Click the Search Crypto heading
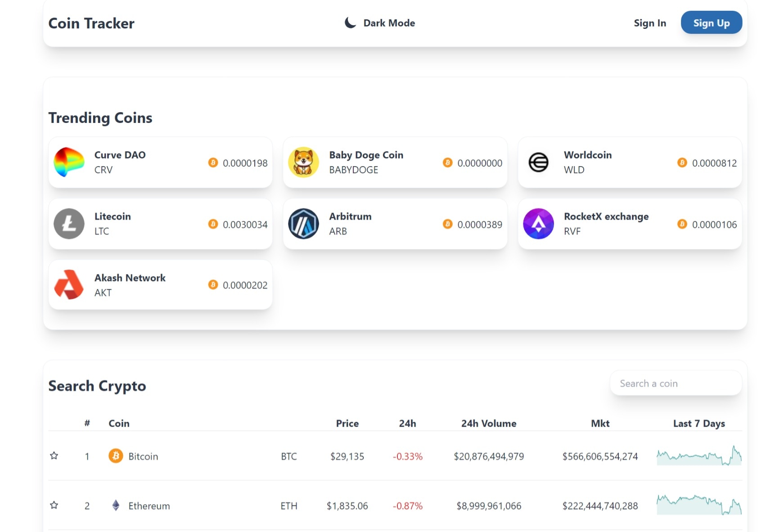Viewport: 775px width, 532px height. click(97, 386)
